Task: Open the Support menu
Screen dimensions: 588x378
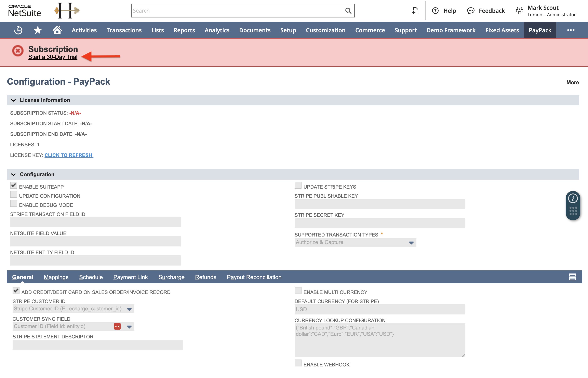Action: (406, 30)
